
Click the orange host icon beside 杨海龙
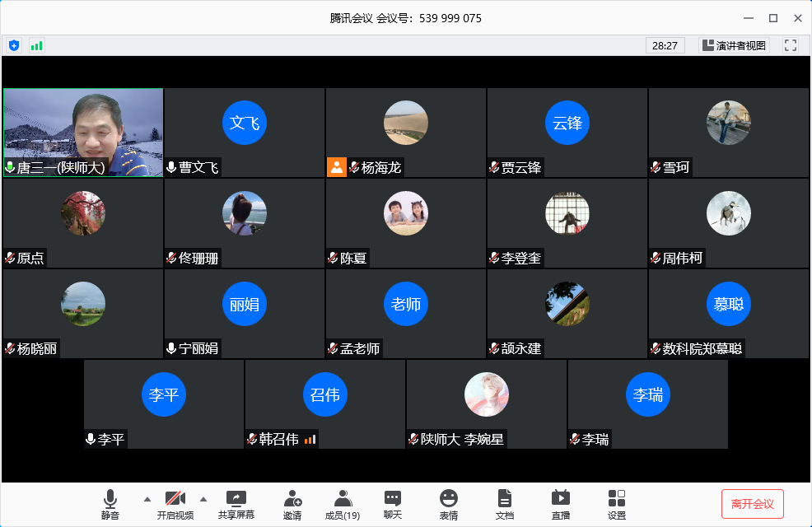(337, 167)
